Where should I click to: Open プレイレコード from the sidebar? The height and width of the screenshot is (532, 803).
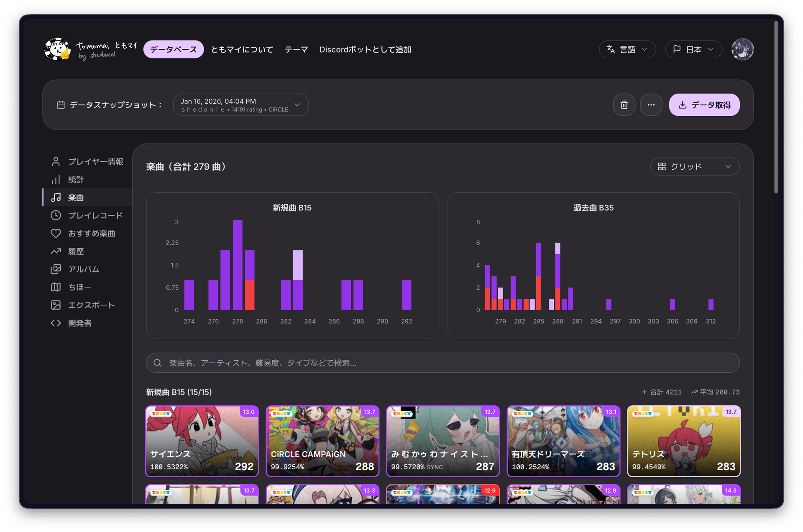pyautogui.click(x=95, y=215)
